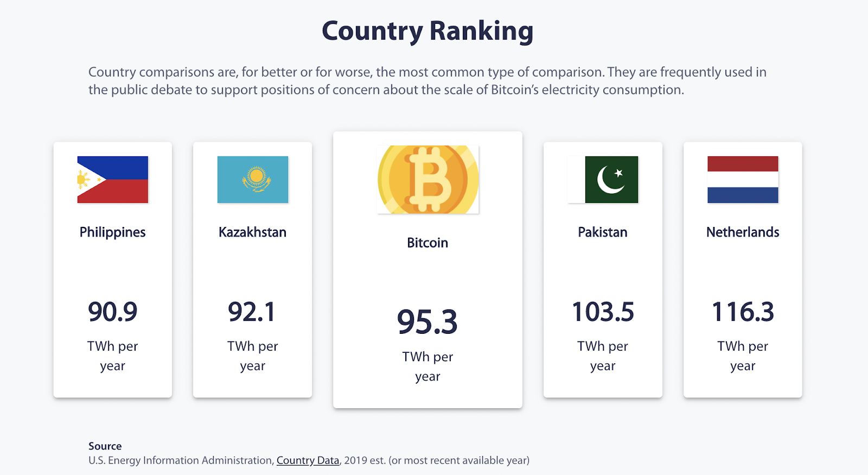Image resolution: width=868 pixels, height=475 pixels.
Task: Click the Philippines flag icon
Action: click(x=113, y=180)
